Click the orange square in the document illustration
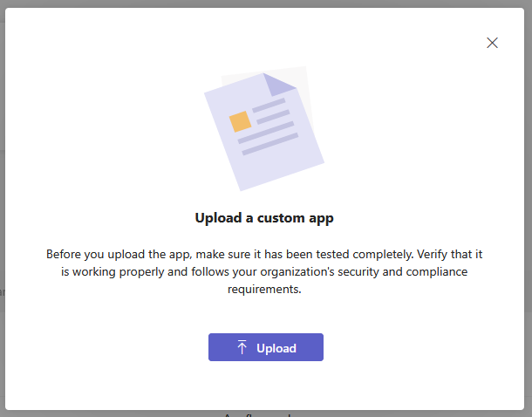 (240, 120)
